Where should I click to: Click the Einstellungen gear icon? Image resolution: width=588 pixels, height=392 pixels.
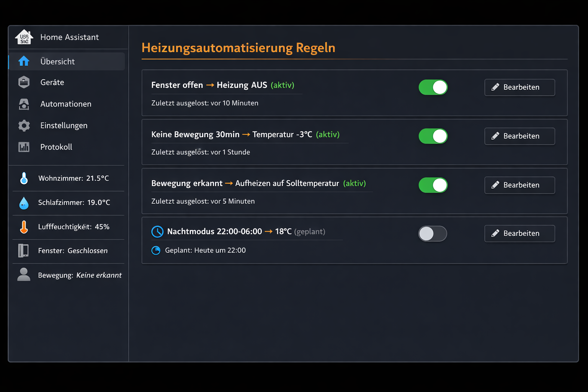point(24,125)
